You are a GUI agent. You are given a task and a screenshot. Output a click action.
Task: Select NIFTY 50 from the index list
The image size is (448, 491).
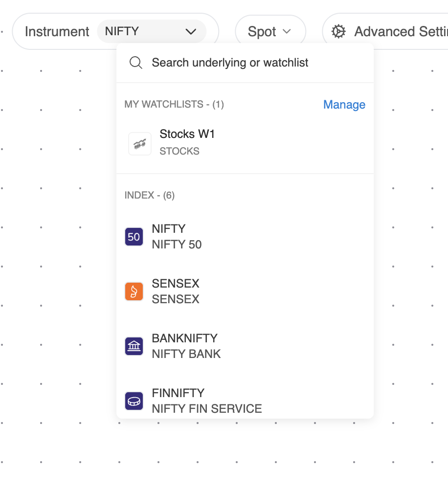[245, 237]
